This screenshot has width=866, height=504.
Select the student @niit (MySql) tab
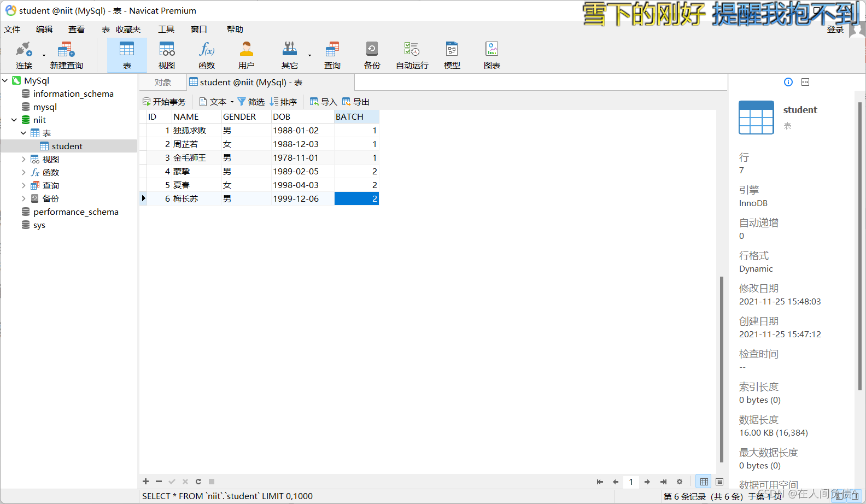click(271, 83)
